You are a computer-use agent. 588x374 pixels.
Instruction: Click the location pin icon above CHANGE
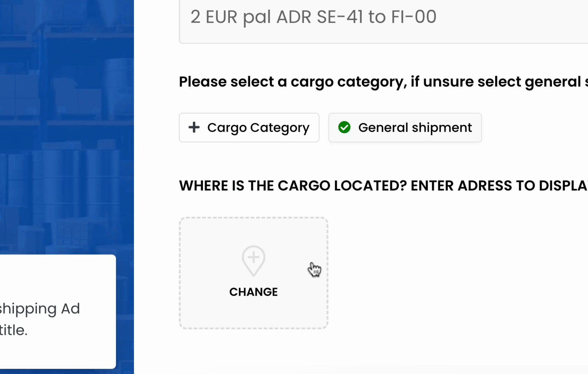tap(253, 261)
